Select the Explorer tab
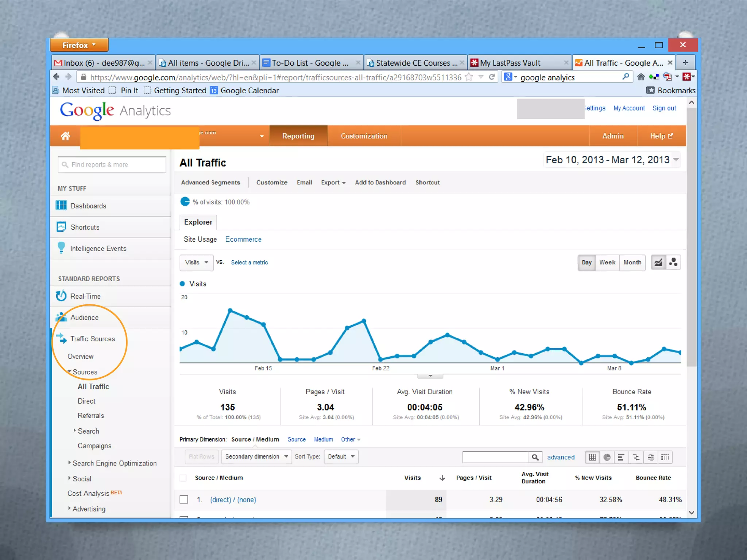Viewport: 747px width, 560px height. tap(198, 222)
